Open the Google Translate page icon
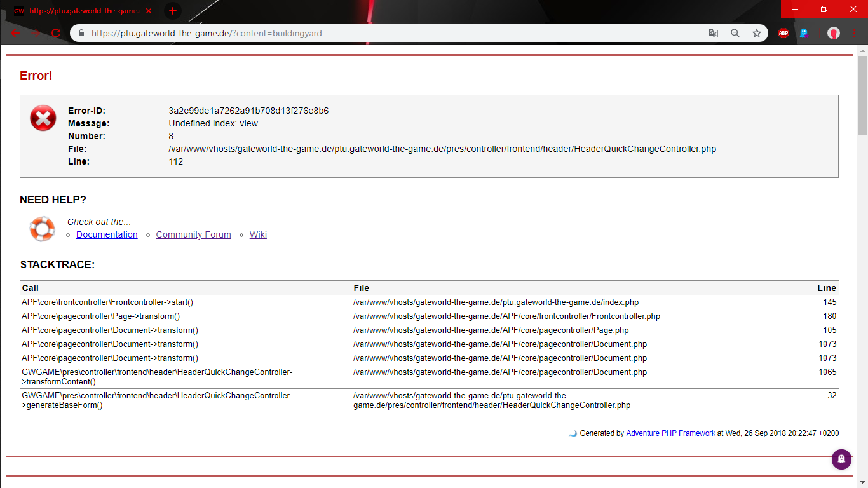 click(714, 33)
